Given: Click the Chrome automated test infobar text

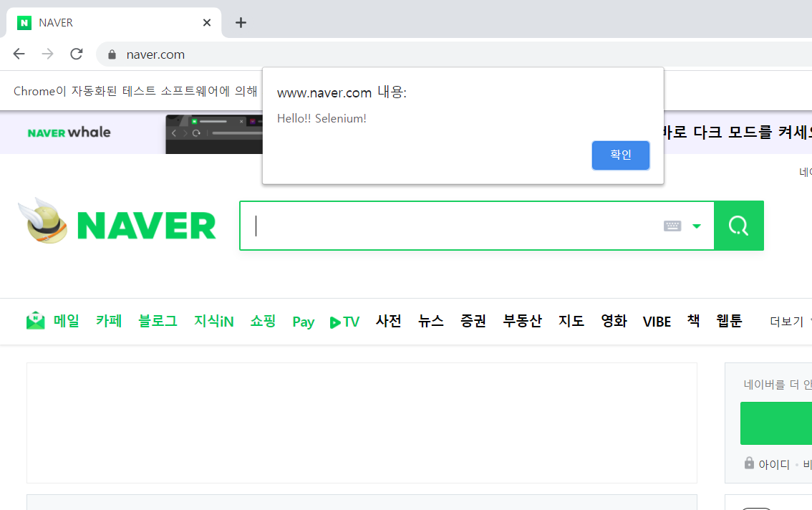Looking at the screenshot, I should (135, 91).
